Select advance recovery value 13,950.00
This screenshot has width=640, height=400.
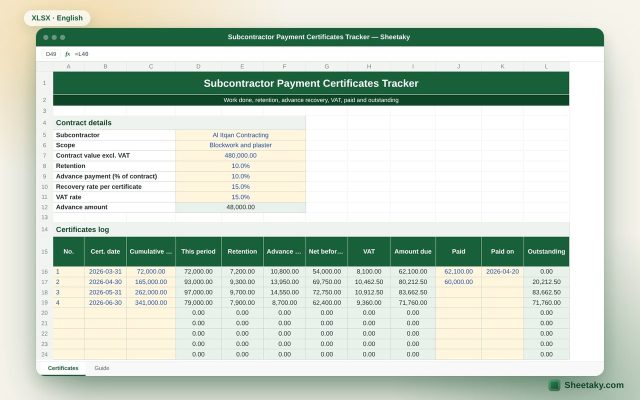click(x=284, y=282)
